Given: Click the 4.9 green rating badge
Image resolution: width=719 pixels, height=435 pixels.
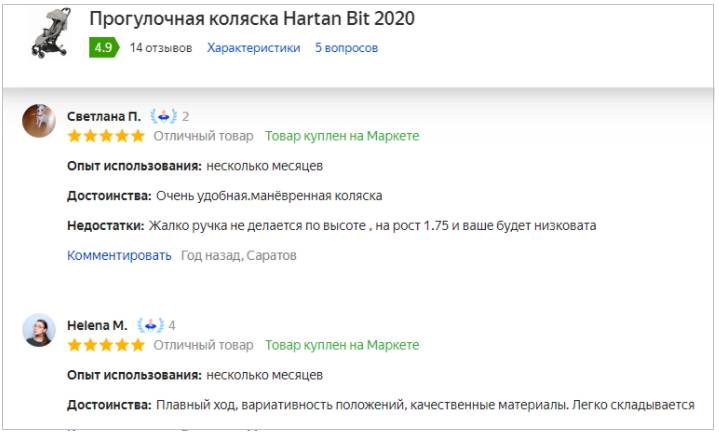Looking at the screenshot, I should click(104, 48).
